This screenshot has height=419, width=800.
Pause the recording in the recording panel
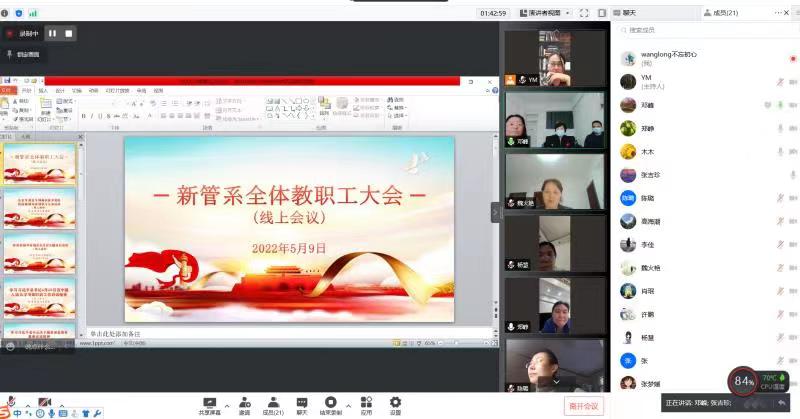tap(52, 33)
